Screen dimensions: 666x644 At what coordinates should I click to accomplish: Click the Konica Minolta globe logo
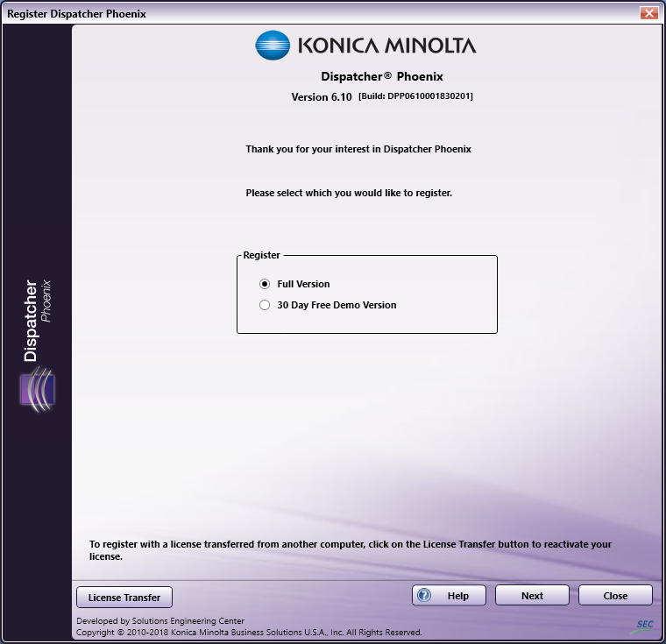(x=273, y=45)
